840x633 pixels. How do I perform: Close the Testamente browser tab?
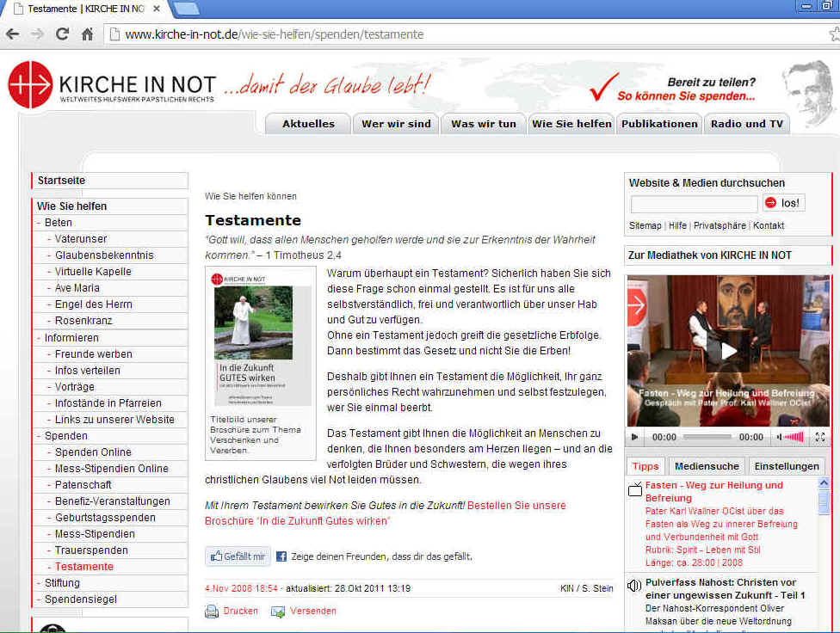point(157,9)
